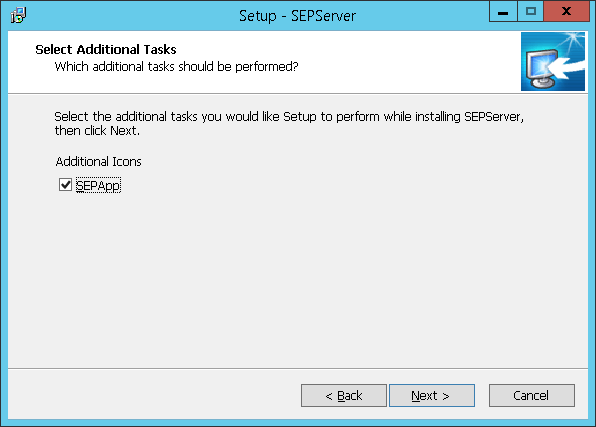Minimize the Setup - SEPServer window
The width and height of the screenshot is (596, 427).
[503, 12]
